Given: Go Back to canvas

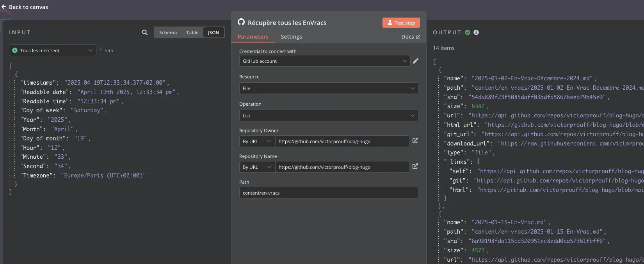Looking at the screenshot, I should click(25, 7).
